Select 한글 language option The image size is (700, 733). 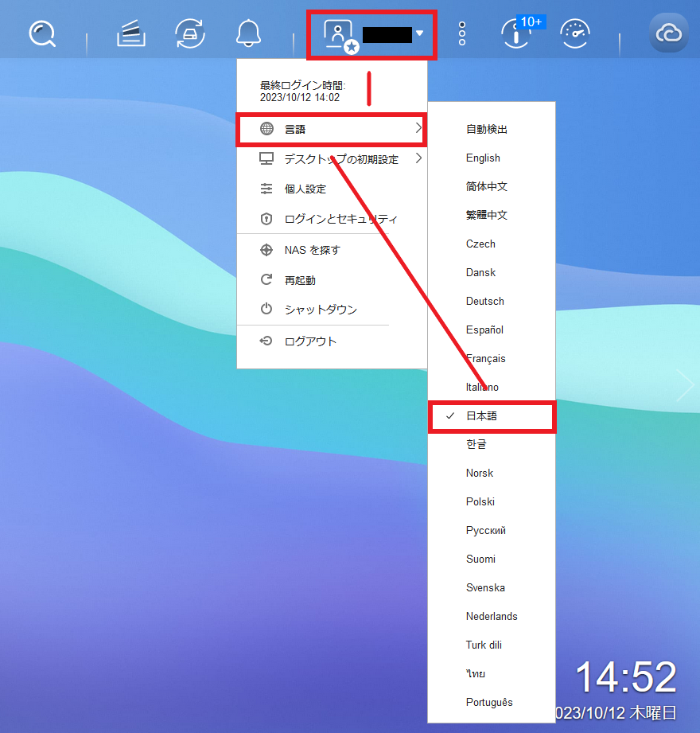coord(492,444)
